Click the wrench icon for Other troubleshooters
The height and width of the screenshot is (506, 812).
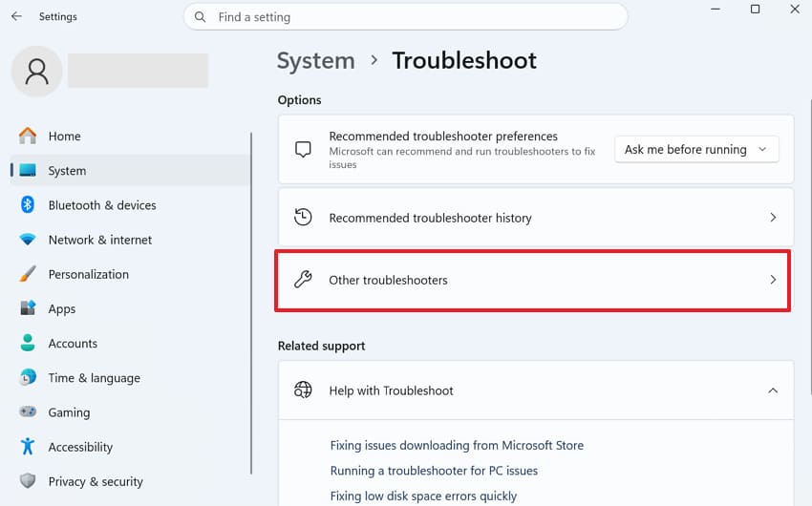click(303, 280)
